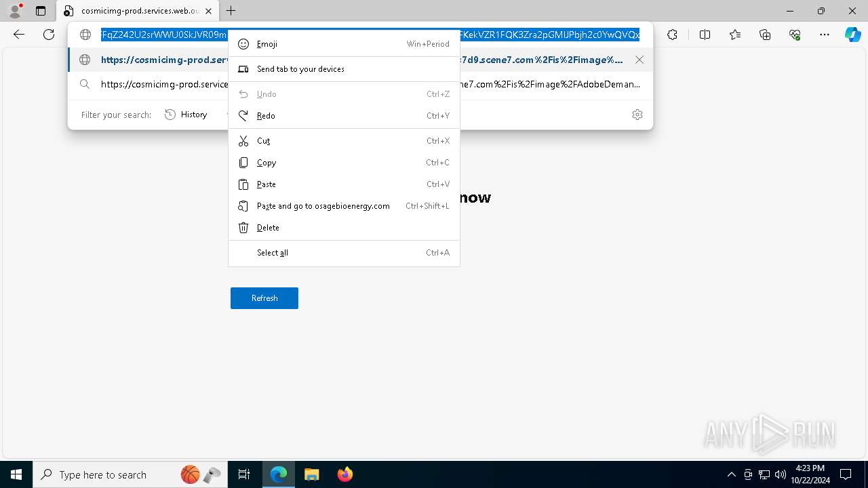The image size is (868, 488).
Task: Toggle the Split screen icon
Action: [x=705, y=35]
